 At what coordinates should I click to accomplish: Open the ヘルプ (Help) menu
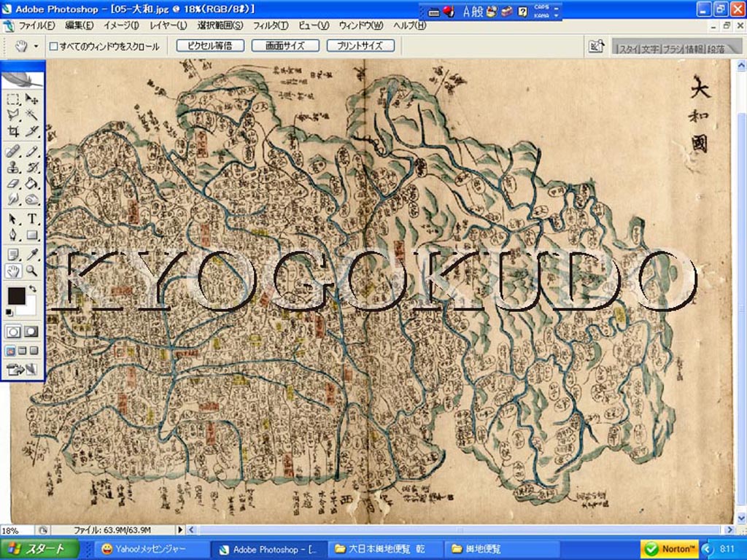click(x=409, y=26)
